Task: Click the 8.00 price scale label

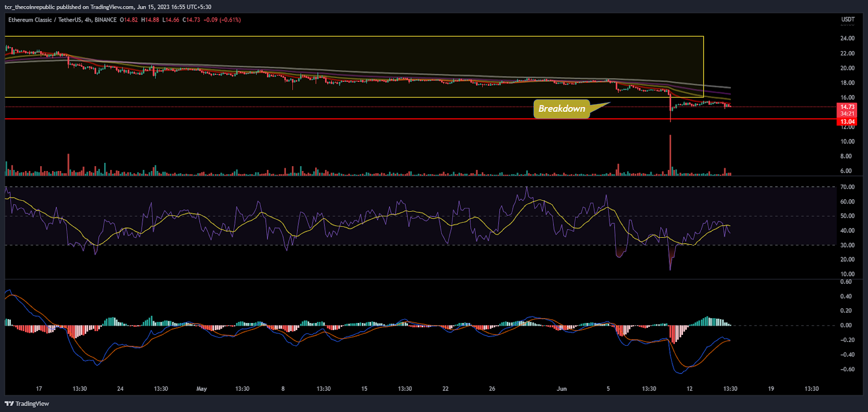Action: click(x=846, y=156)
